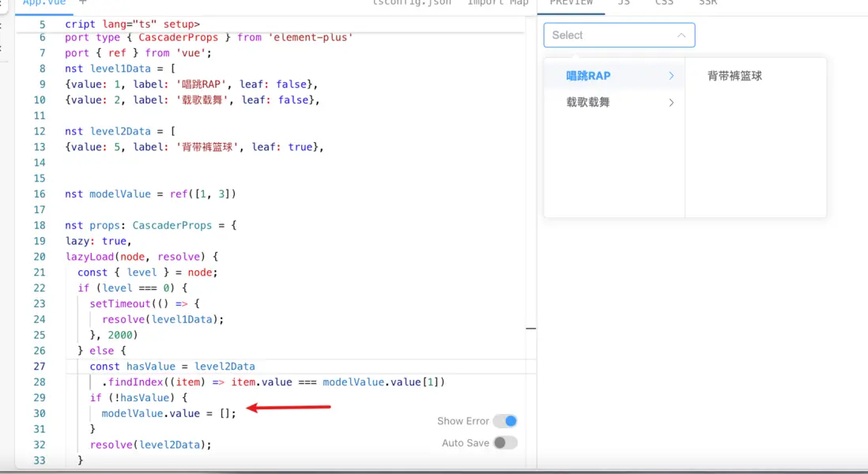Collapse the Select cascader dropdown arrow
Viewport: 868px width, 474px height.
click(681, 36)
